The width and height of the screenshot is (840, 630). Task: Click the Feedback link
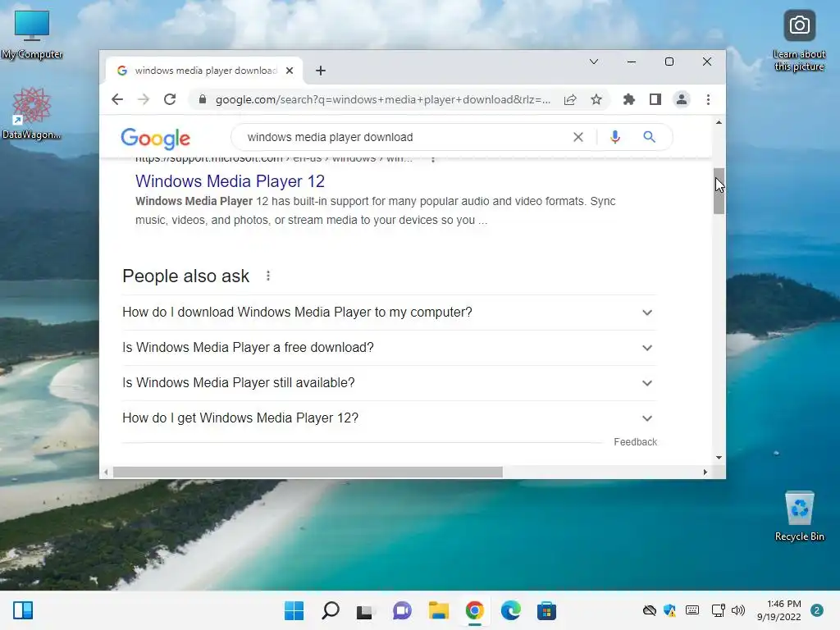[636, 442]
